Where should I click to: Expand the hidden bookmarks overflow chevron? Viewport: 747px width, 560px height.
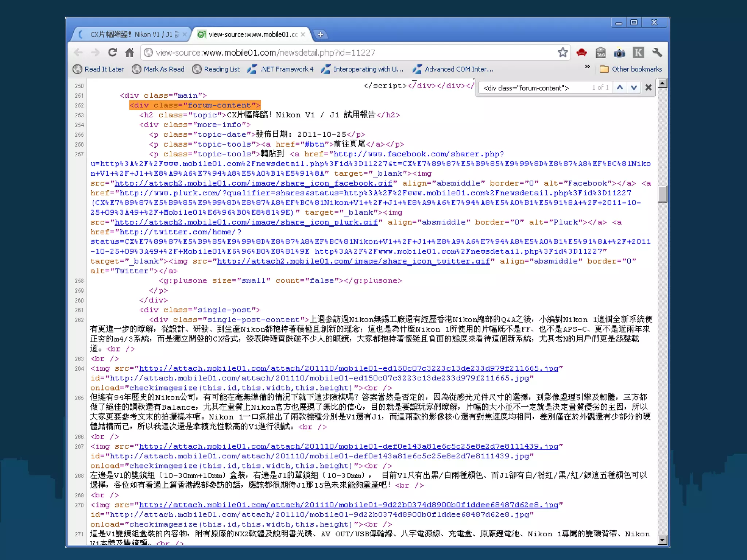[587, 67]
